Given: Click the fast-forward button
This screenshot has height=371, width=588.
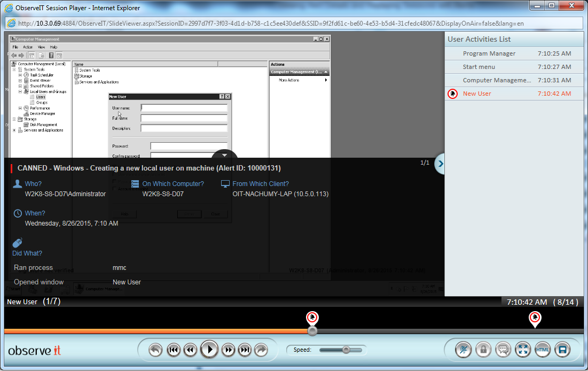Looking at the screenshot, I should (228, 350).
